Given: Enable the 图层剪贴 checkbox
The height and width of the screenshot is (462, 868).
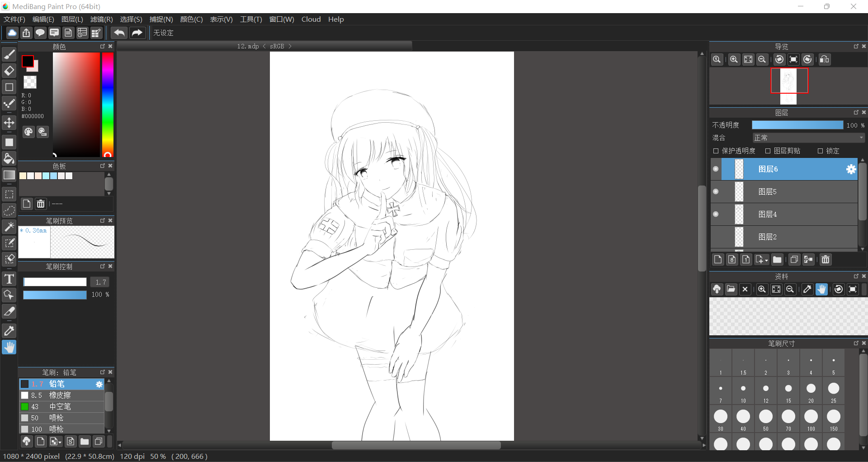Looking at the screenshot, I should 768,151.
